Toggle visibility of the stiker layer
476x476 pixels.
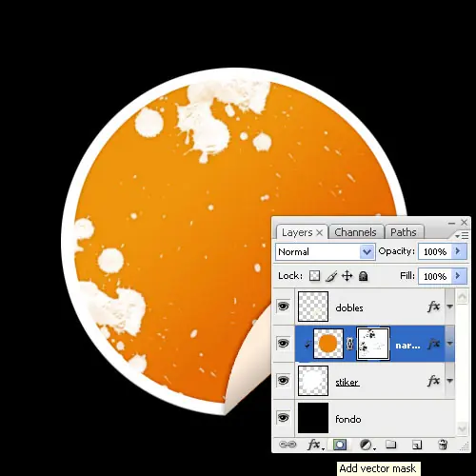point(284,381)
